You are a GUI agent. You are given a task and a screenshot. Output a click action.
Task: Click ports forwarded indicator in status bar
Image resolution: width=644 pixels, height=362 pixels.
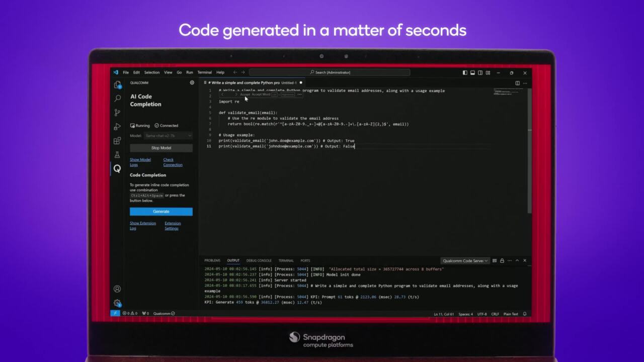pyautogui.click(x=145, y=313)
